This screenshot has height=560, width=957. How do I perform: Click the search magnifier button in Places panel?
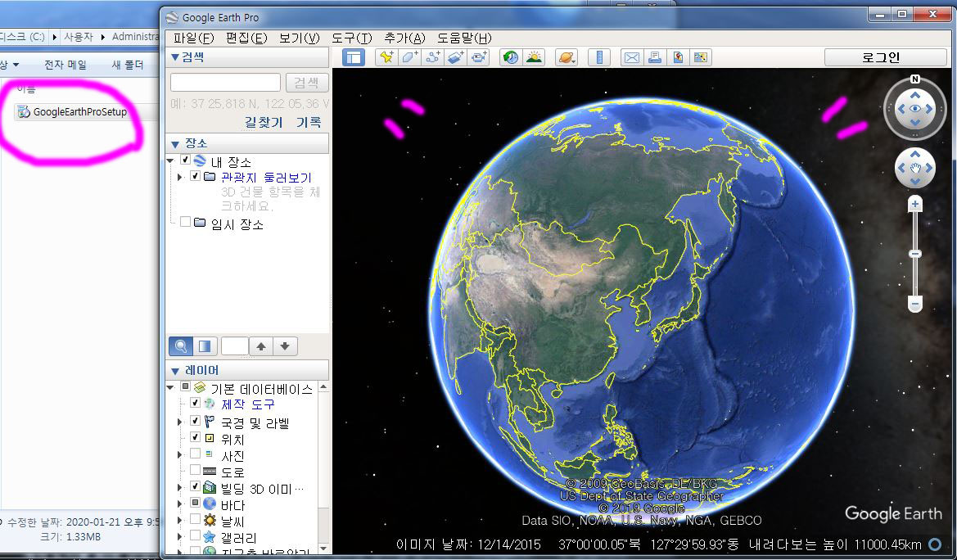[181, 346]
